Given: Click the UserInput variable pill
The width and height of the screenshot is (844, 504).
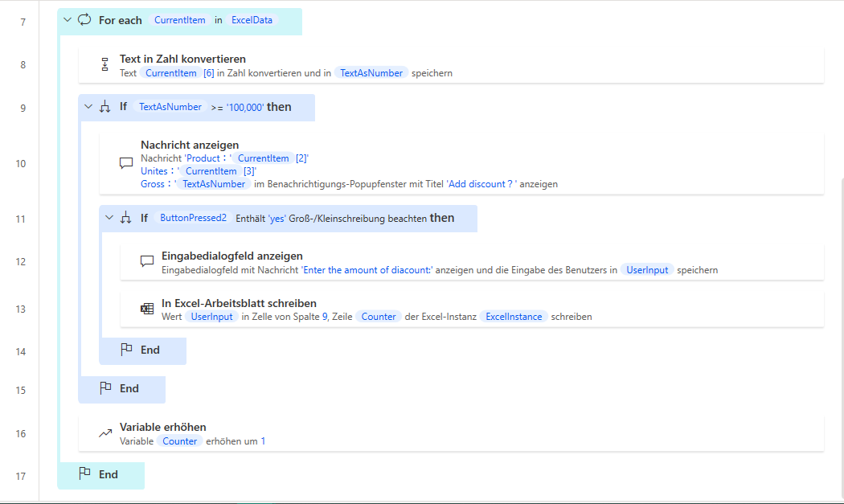Looking at the screenshot, I should point(647,269).
